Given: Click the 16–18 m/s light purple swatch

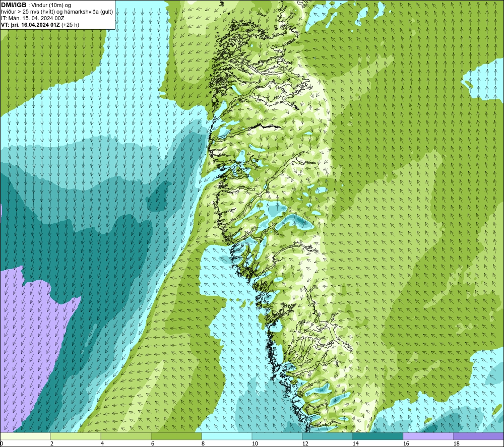Looking at the screenshot, I should (428, 436).
